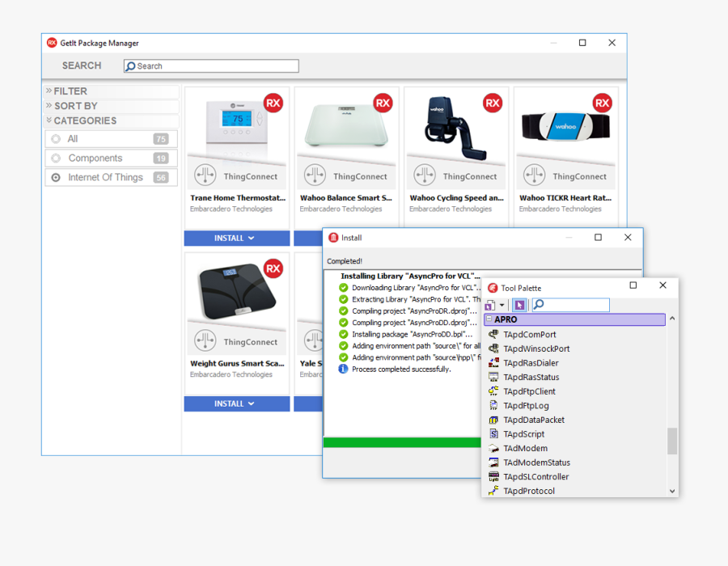Click the ThingConnect icon on Wahoo Cycling card

[425, 175]
